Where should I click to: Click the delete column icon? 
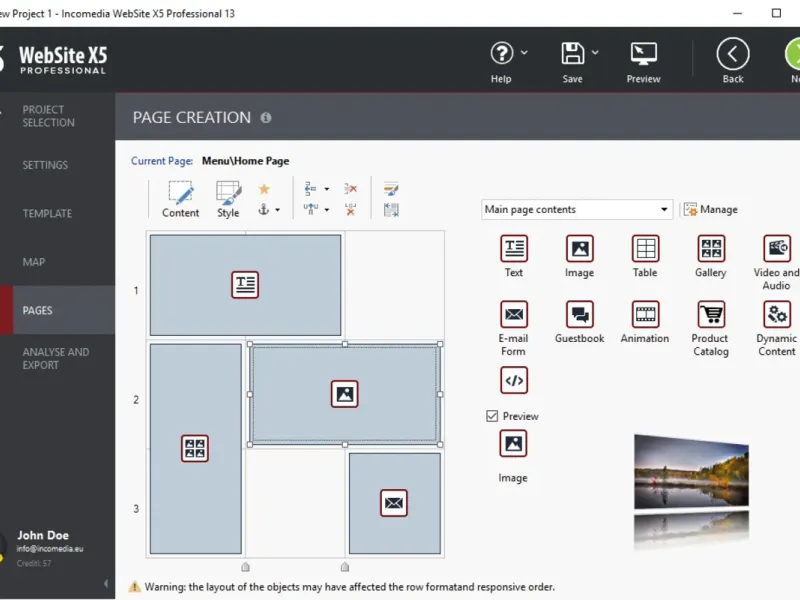[x=351, y=209]
